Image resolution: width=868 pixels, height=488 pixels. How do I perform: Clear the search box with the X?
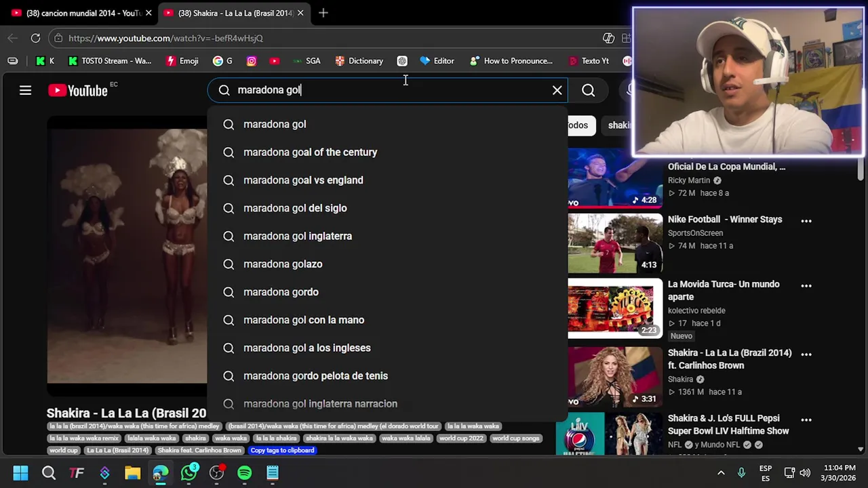[557, 90]
